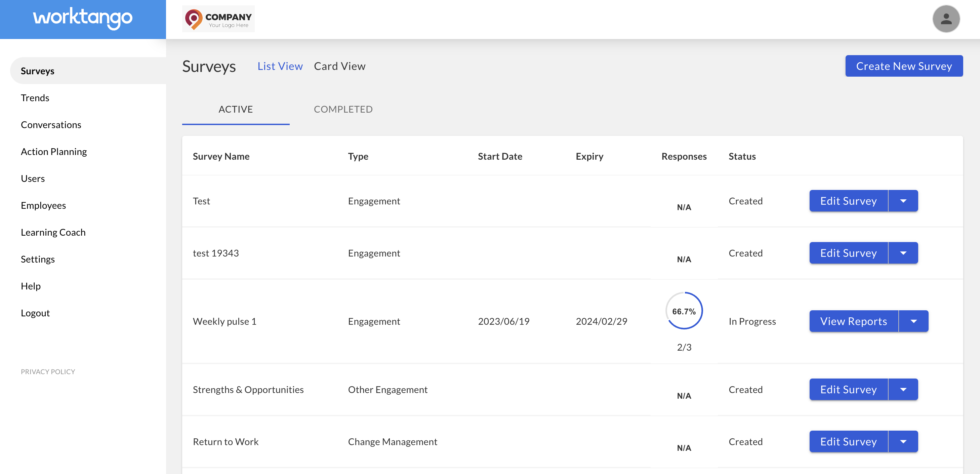Image resolution: width=980 pixels, height=474 pixels.
Task: Expand dropdown arrow for test 19343 row
Action: (903, 252)
